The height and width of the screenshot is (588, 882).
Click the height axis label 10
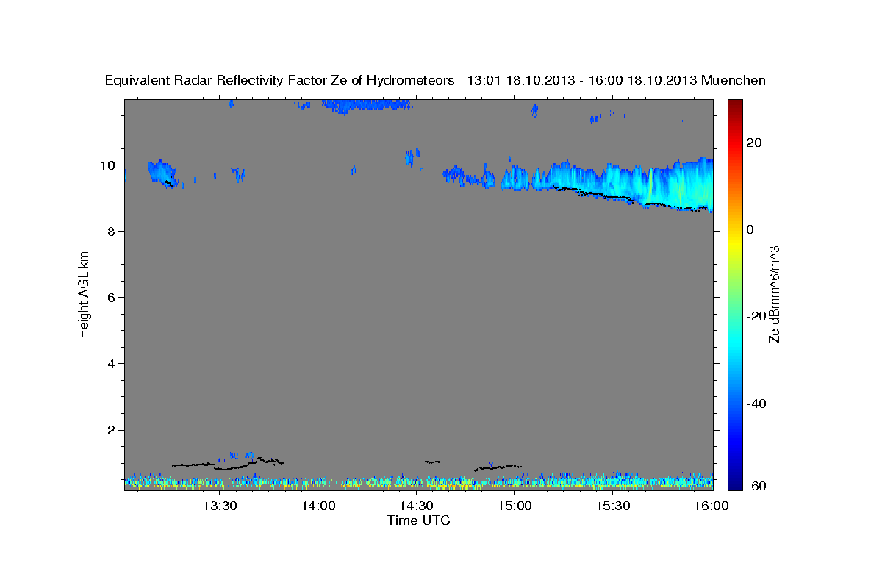click(110, 165)
